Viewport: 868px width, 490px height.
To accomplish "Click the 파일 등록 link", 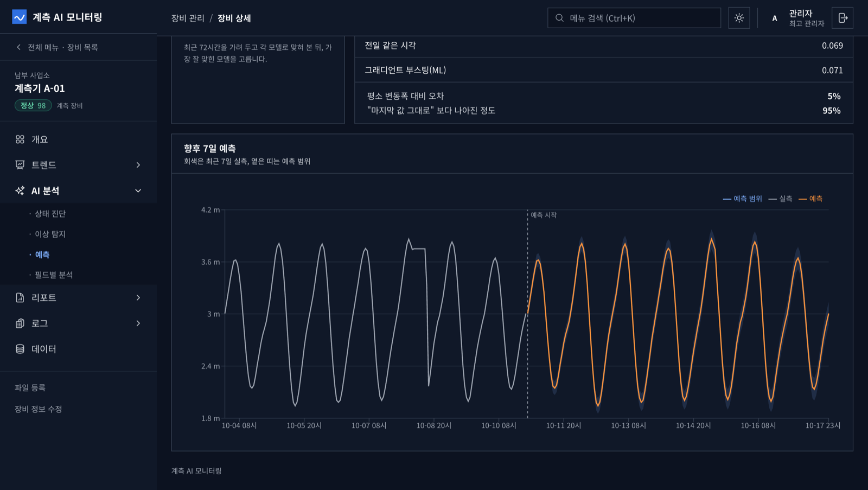I will 30,387.
